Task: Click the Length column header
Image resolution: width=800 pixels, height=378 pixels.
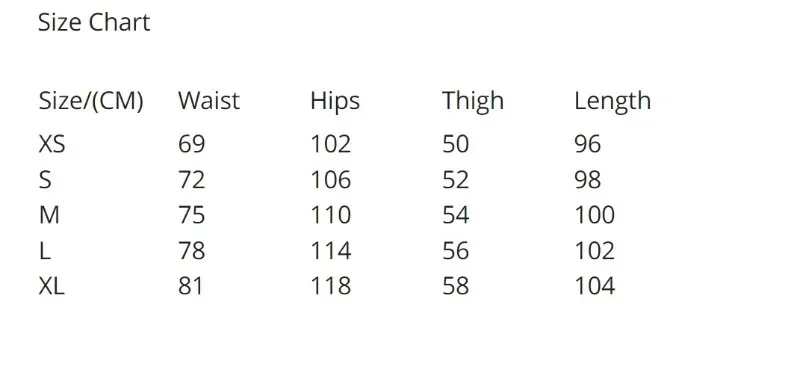Action: click(612, 101)
